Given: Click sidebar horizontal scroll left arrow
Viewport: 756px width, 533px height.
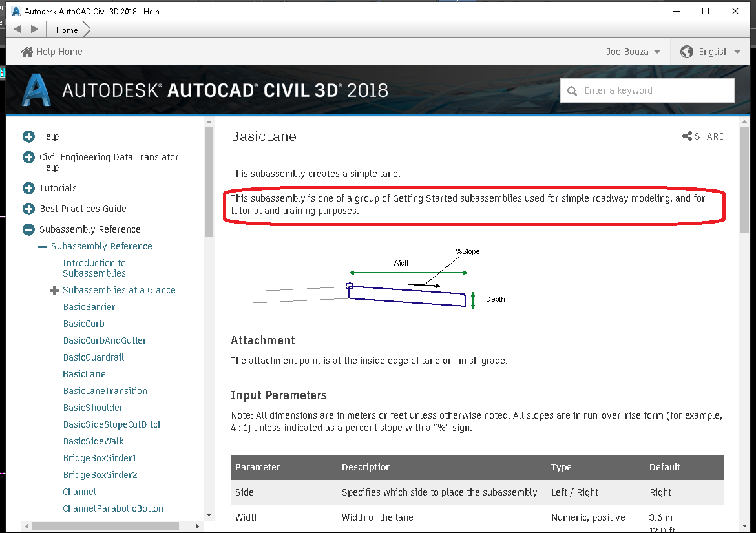Looking at the screenshot, I should point(26,527).
